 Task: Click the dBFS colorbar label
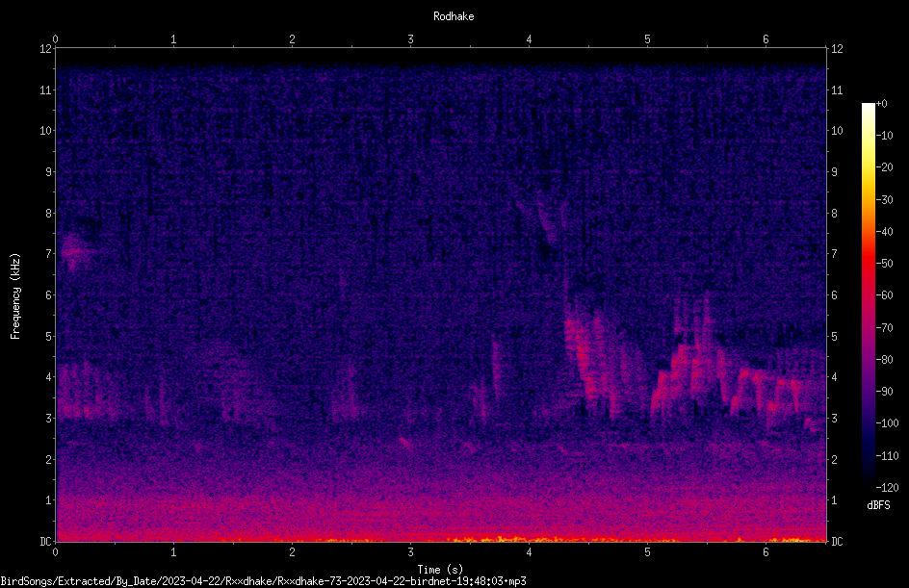click(878, 505)
